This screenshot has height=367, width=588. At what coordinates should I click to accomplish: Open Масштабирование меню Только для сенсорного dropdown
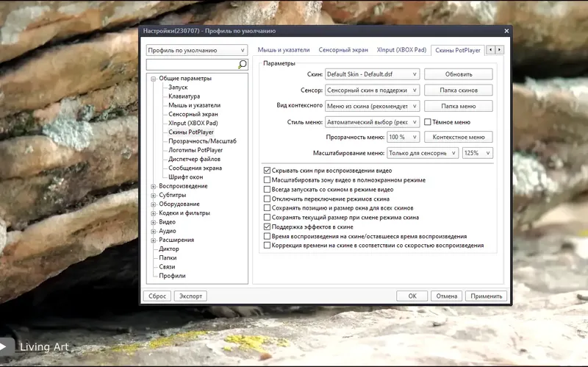tap(422, 153)
